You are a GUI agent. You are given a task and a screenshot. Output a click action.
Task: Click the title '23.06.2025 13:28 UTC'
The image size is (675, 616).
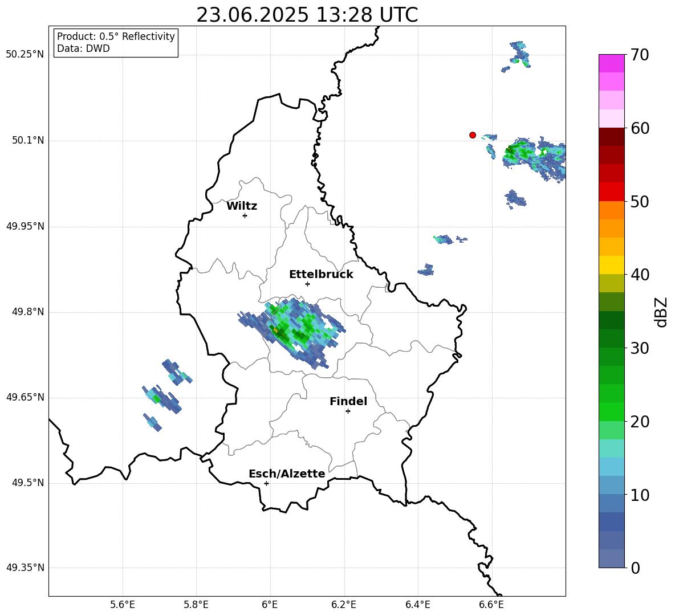(x=307, y=15)
